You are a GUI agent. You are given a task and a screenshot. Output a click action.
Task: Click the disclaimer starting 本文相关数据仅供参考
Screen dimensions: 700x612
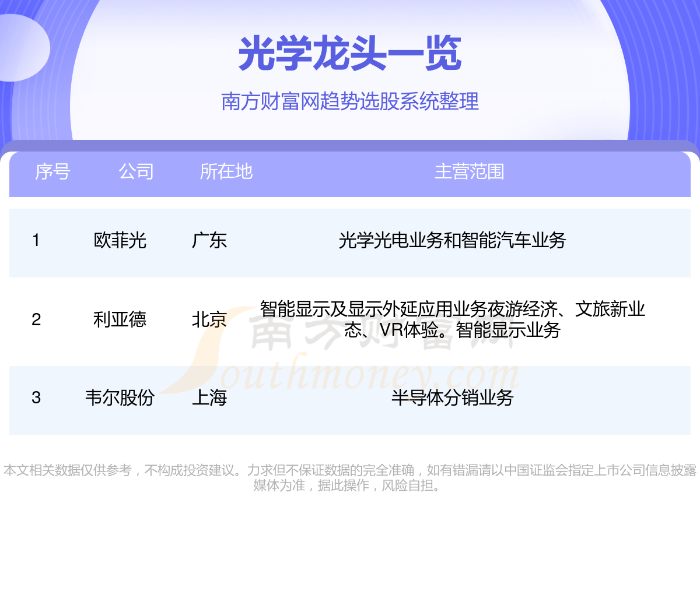[350, 477]
